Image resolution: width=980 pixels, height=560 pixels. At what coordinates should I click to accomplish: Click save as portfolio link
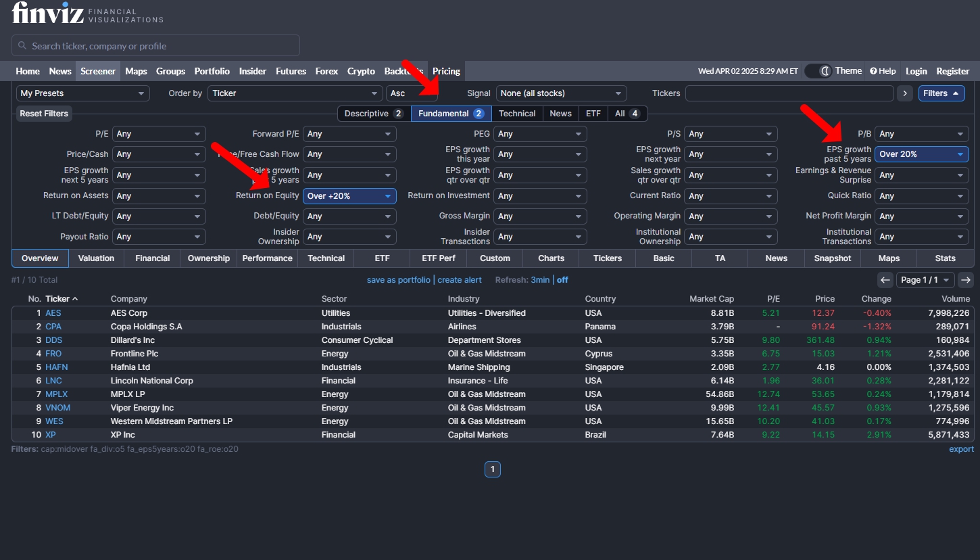click(399, 280)
